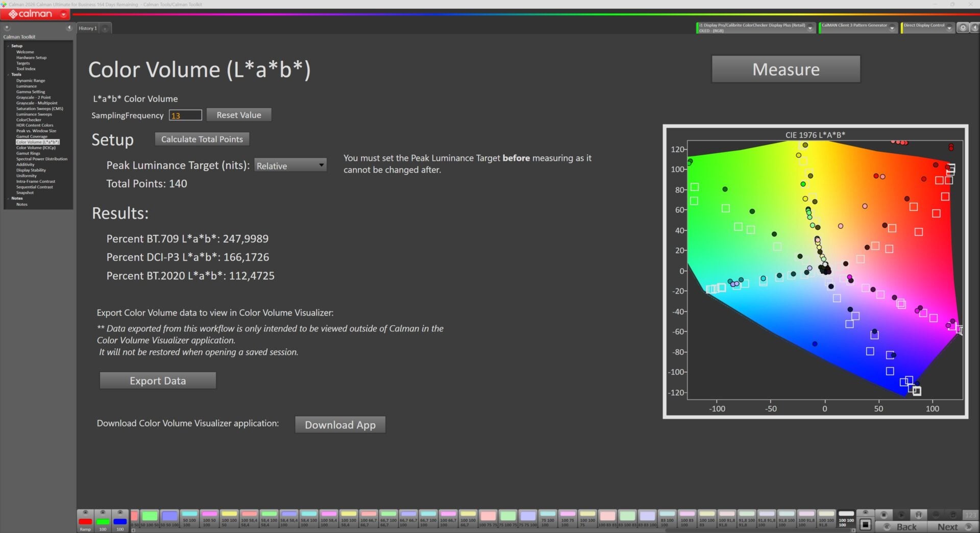This screenshot has height=533, width=980.
Task: Click the play/continuous read icon
Action: [901, 515]
